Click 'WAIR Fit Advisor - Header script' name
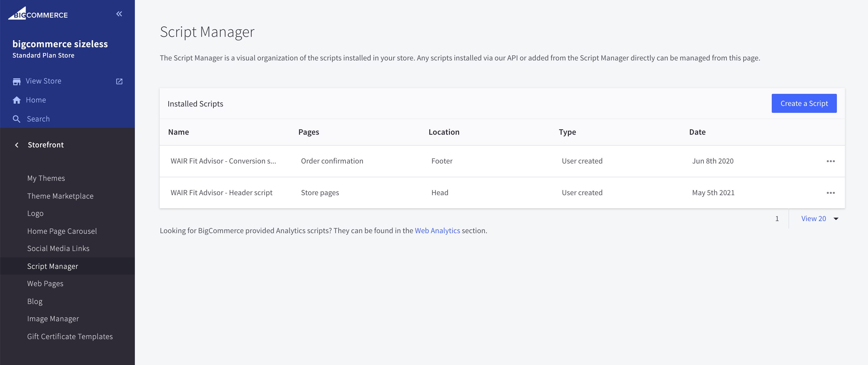The width and height of the screenshot is (868, 365). click(x=221, y=193)
